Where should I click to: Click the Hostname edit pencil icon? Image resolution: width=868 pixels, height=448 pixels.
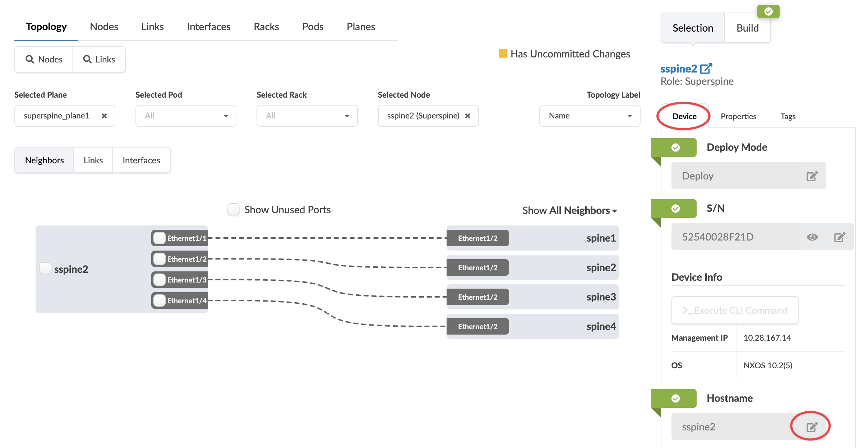[x=811, y=426]
